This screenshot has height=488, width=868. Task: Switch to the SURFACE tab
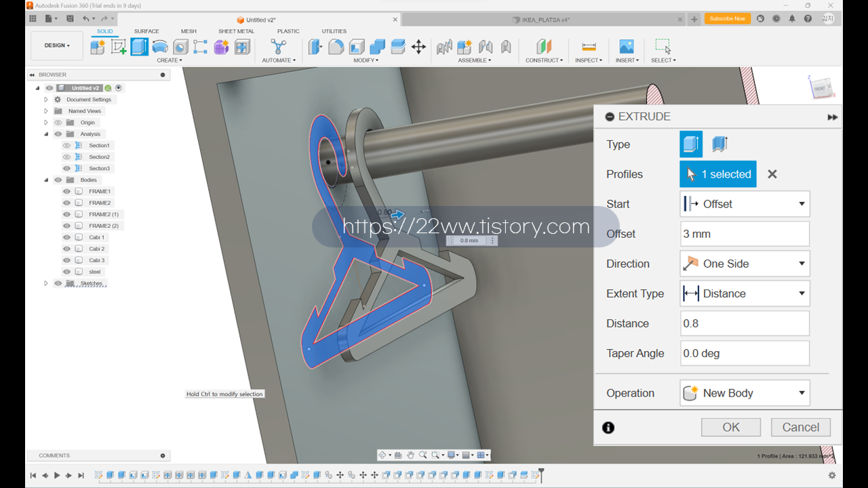point(146,31)
